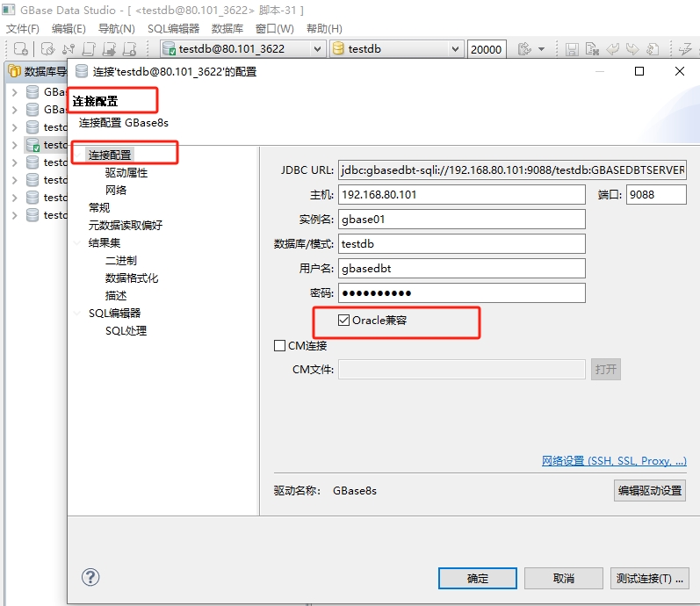This screenshot has height=606, width=700.
Task: Click the help question mark icon in dialog
Action: [90, 577]
